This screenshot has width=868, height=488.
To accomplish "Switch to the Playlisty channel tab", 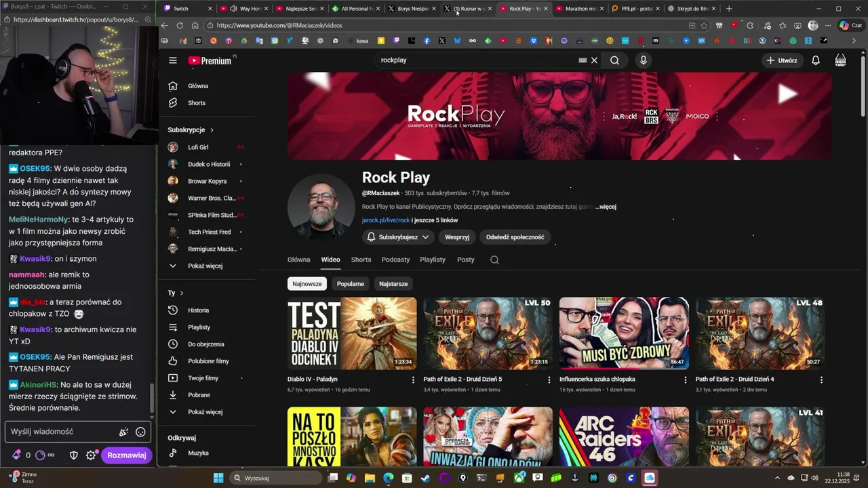I will point(433,260).
